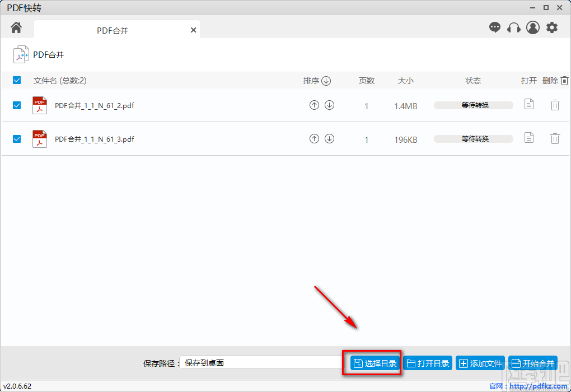Viewport: 571px width, 392px height.
Task: Start merging with 开始合并 button
Action: tap(533, 363)
